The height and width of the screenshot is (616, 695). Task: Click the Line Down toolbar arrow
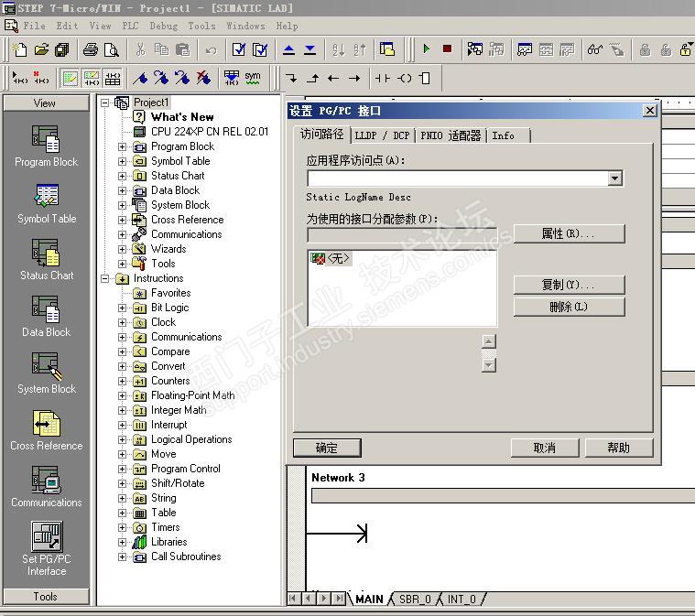292,79
